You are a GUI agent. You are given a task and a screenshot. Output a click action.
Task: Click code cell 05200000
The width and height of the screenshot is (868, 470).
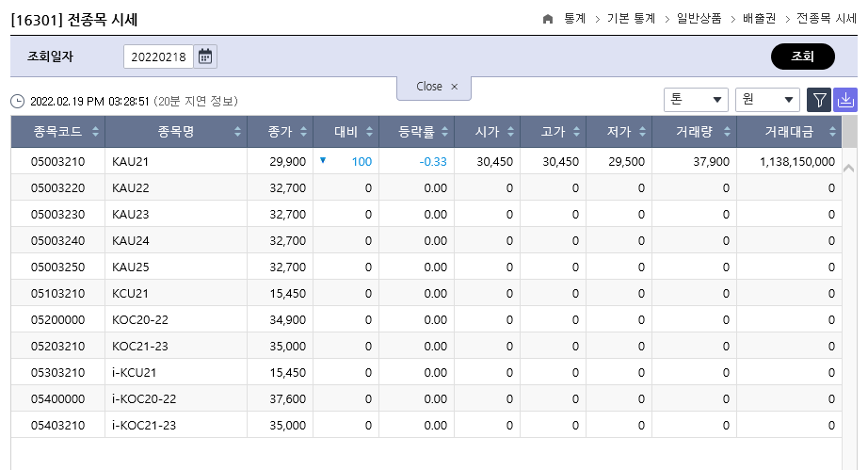pos(57,320)
